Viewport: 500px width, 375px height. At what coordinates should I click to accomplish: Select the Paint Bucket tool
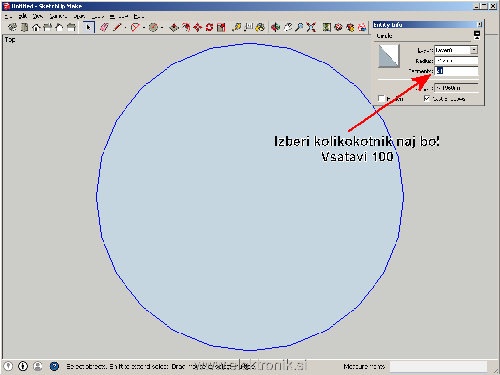pyautogui.click(x=260, y=27)
